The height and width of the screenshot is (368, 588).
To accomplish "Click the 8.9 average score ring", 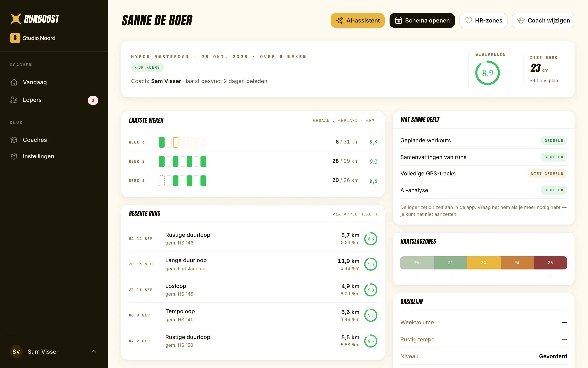I will (x=487, y=73).
